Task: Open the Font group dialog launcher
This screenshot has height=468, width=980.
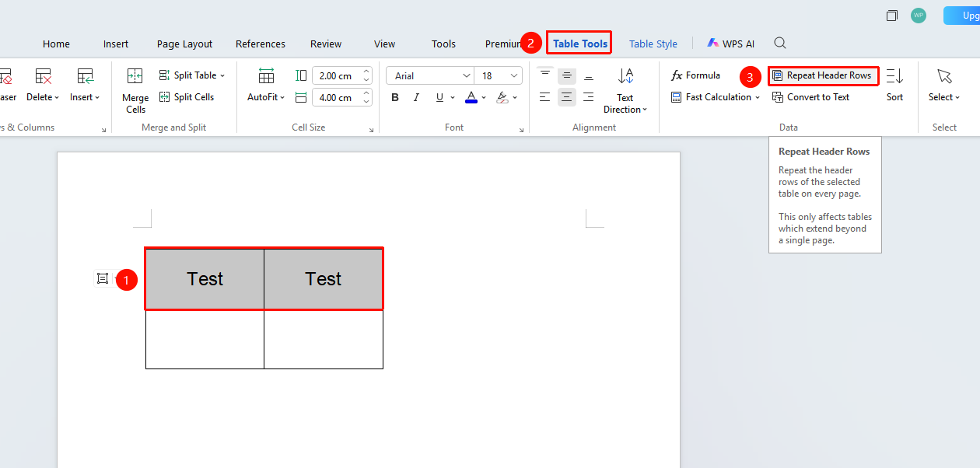Action: (520, 130)
